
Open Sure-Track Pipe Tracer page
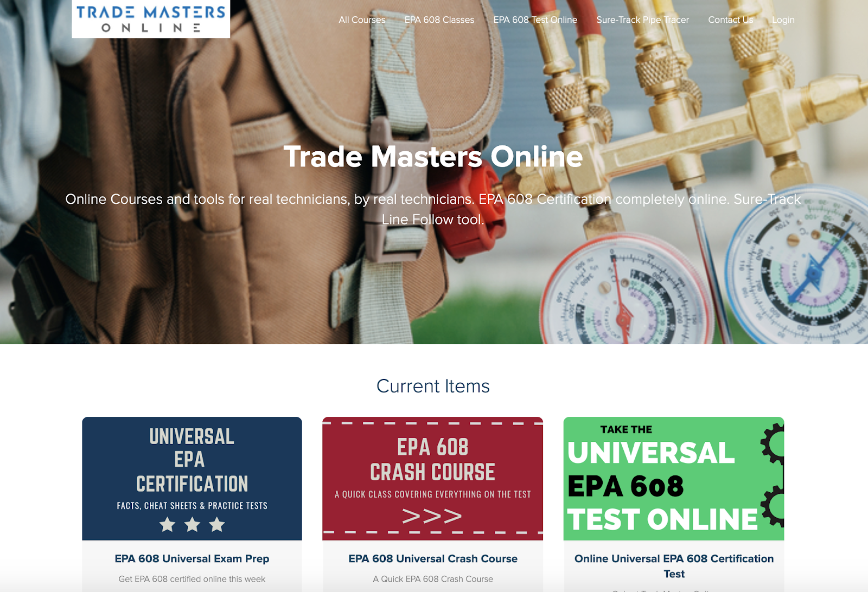coord(643,20)
